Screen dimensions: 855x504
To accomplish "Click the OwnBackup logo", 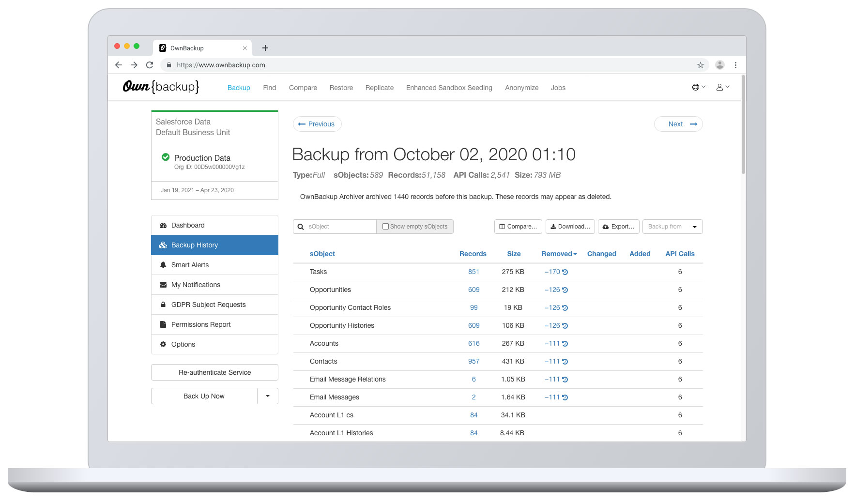I will tap(161, 87).
